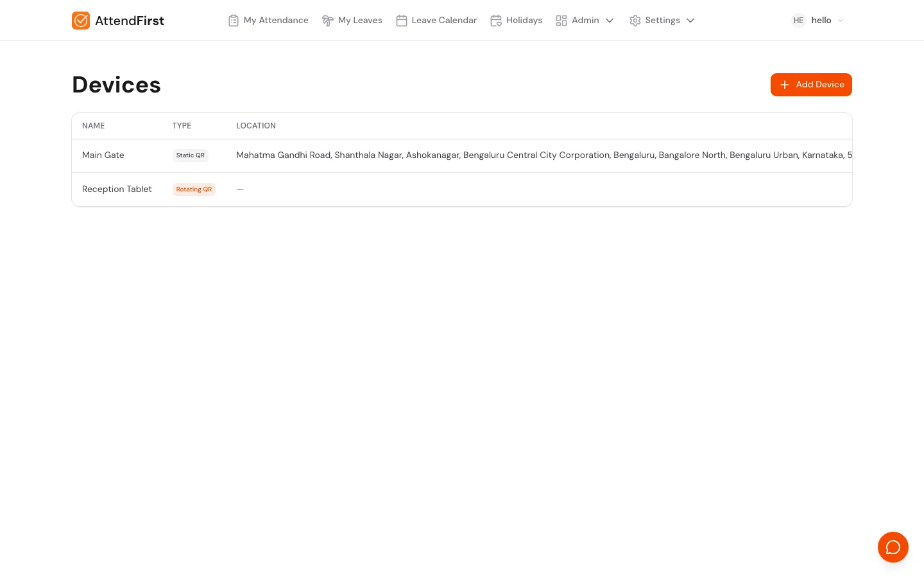Click the Admin grid icon
Viewport: 924px width, 578px height.
pos(561,21)
